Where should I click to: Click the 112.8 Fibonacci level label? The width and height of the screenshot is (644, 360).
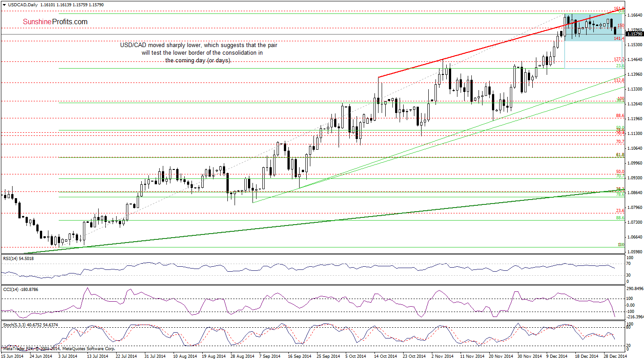tap(619, 80)
